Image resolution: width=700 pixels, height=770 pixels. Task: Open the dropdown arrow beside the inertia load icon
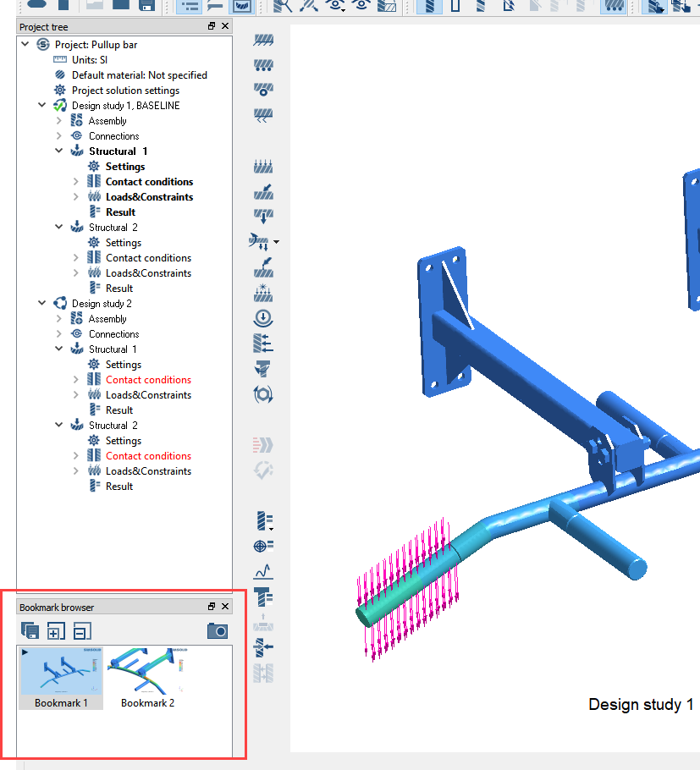coord(277,242)
